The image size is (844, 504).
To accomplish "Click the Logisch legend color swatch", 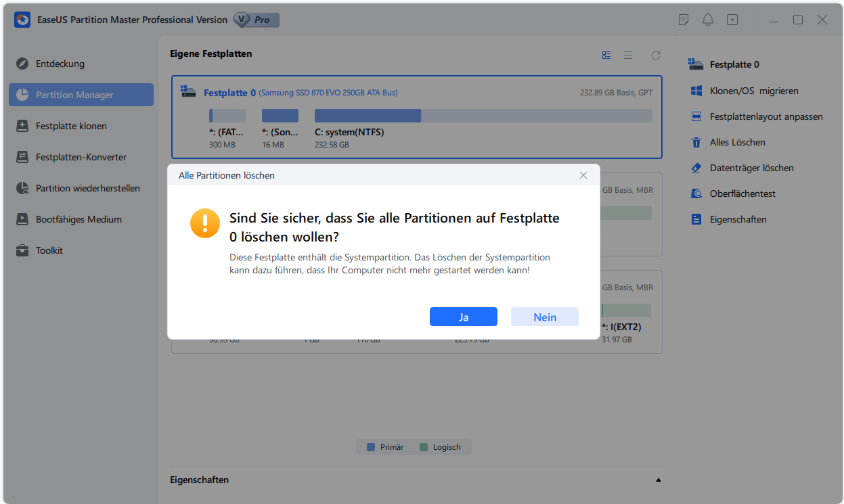I will point(424,447).
